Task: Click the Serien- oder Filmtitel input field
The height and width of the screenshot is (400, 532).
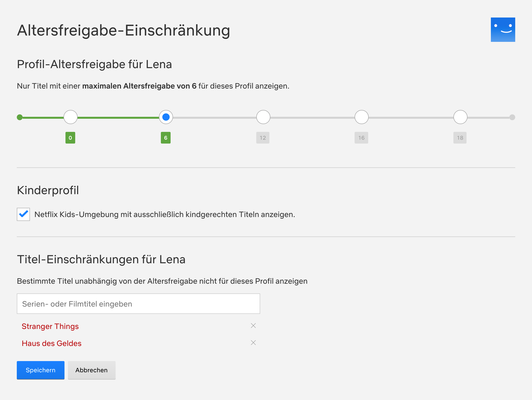Action: (138, 303)
